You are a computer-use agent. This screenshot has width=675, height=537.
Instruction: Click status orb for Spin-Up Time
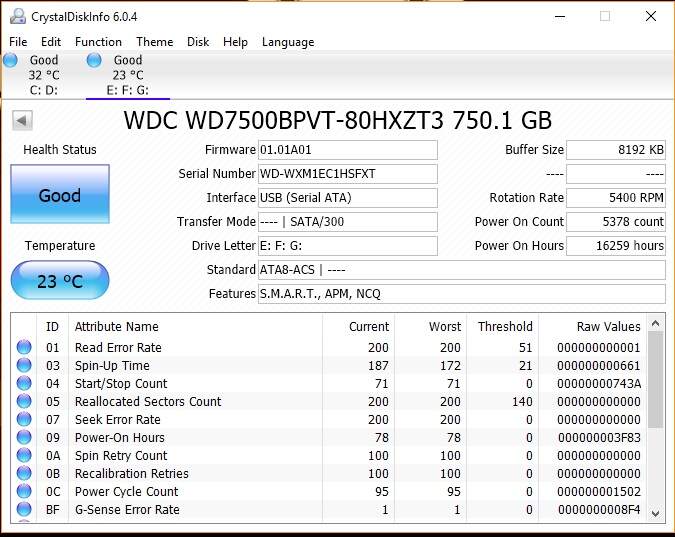pos(23,366)
